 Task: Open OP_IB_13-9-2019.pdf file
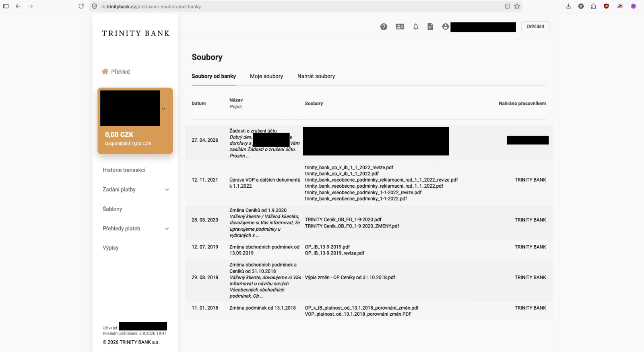tap(327, 247)
